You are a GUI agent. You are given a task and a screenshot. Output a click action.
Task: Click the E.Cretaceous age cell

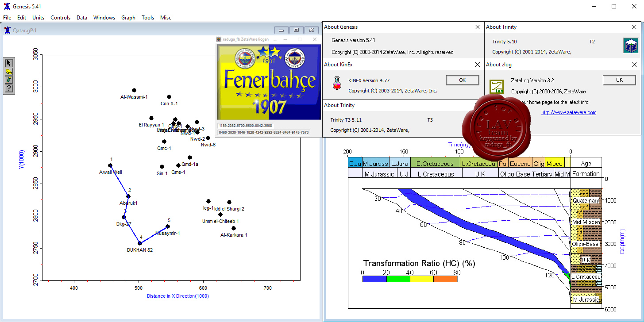click(x=436, y=162)
